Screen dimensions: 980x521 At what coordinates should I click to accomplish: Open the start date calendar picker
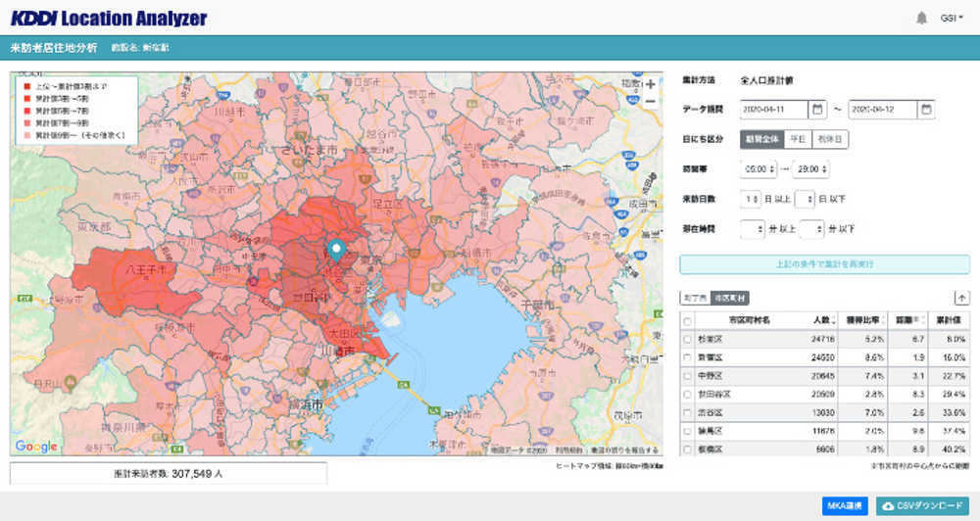[x=817, y=110]
